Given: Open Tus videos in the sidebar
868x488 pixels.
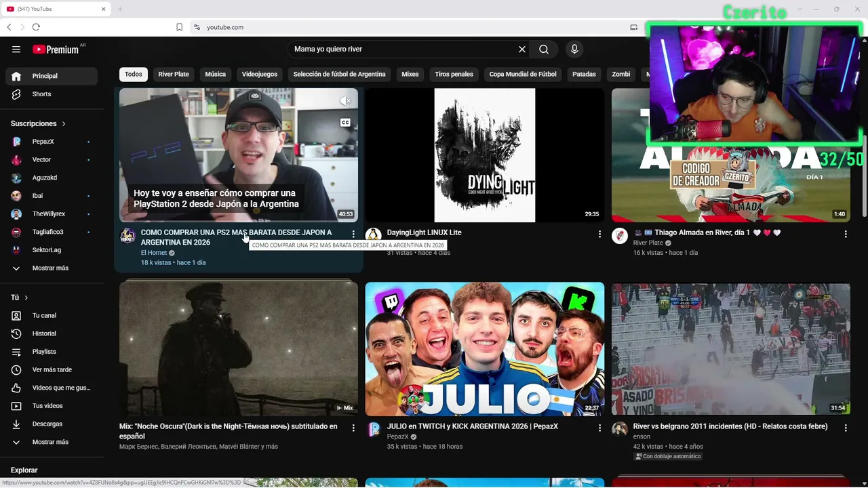Looking at the screenshot, I should [x=52, y=406].
